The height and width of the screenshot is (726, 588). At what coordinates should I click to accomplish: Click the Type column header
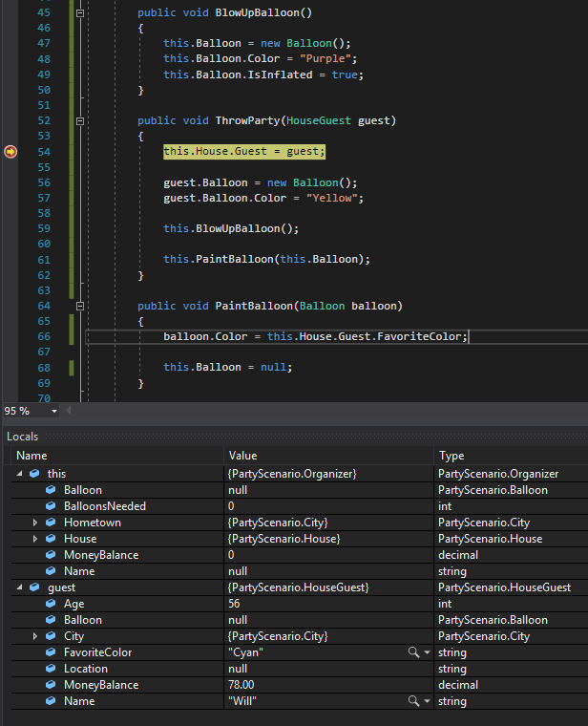[x=451, y=456]
